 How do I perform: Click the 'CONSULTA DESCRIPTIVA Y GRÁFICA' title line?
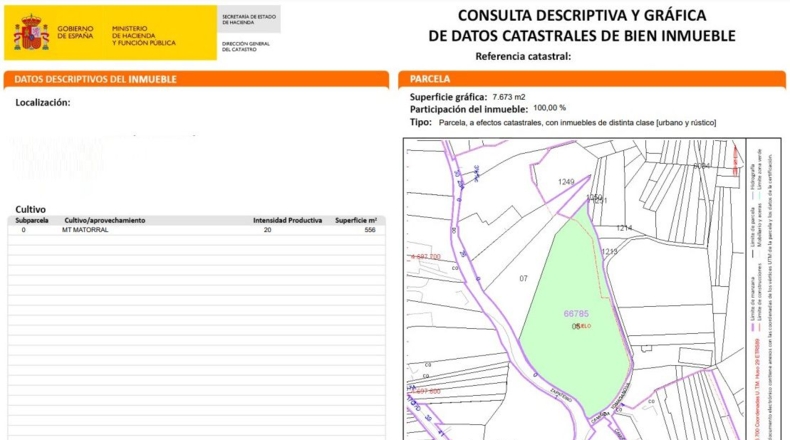click(582, 16)
